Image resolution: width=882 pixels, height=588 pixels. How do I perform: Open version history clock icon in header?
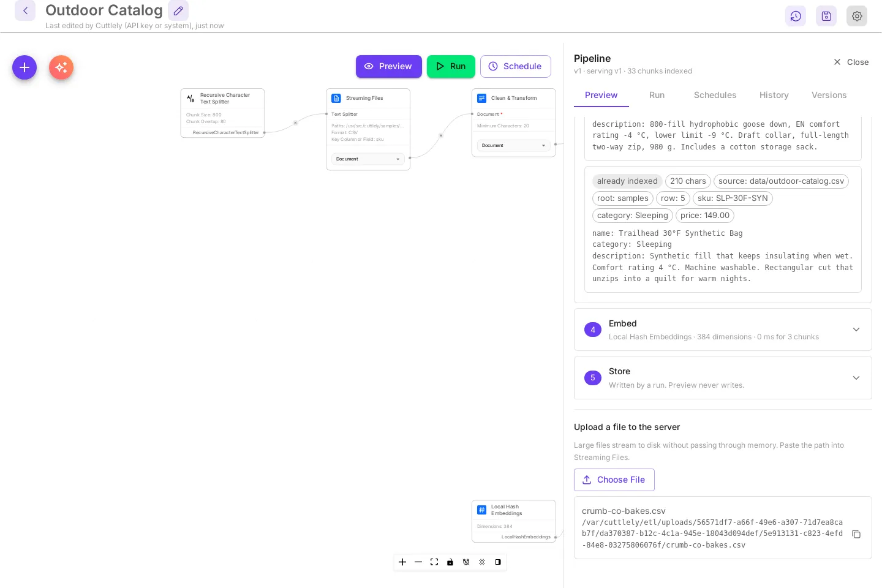tap(796, 16)
